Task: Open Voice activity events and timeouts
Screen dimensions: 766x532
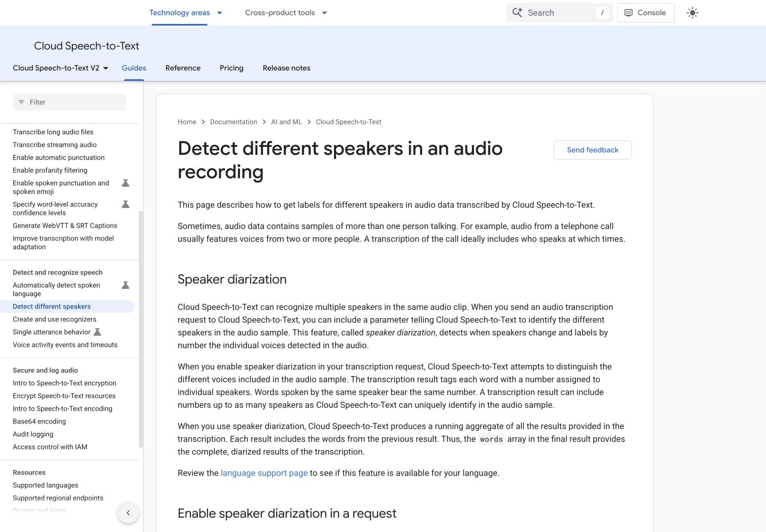Action: tap(65, 345)
